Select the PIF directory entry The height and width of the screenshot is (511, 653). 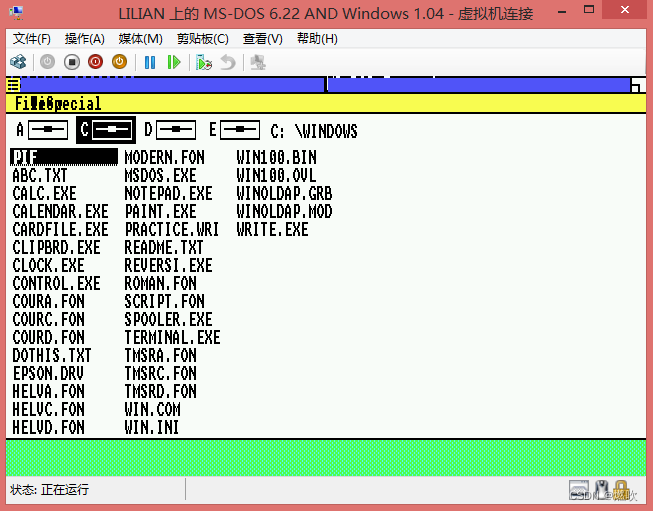[x=64, y=157]
